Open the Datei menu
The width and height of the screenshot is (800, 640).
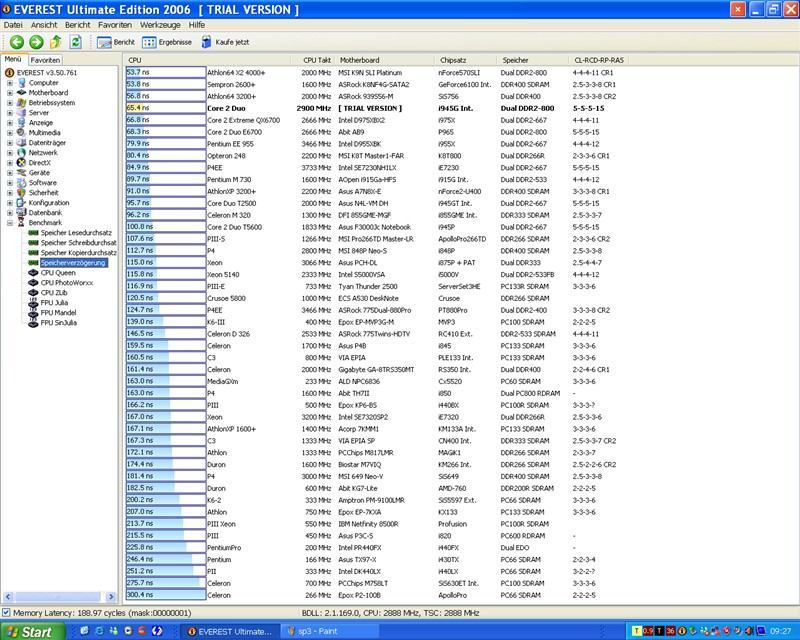pyautogui.click(x=13, y=25)
